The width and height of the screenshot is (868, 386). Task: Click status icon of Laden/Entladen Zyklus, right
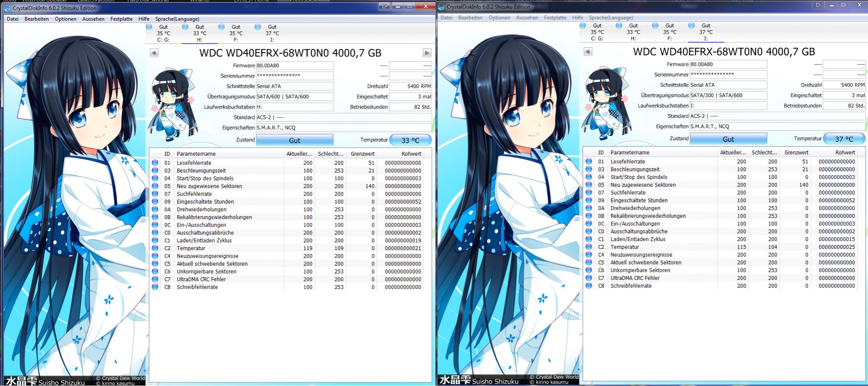[589, 239]
